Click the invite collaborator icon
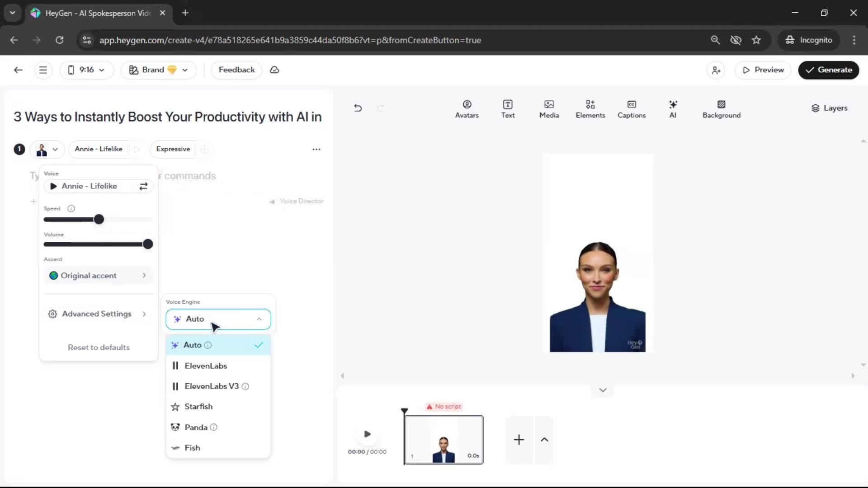Screen dimensions: 868x488 [716, 70]
